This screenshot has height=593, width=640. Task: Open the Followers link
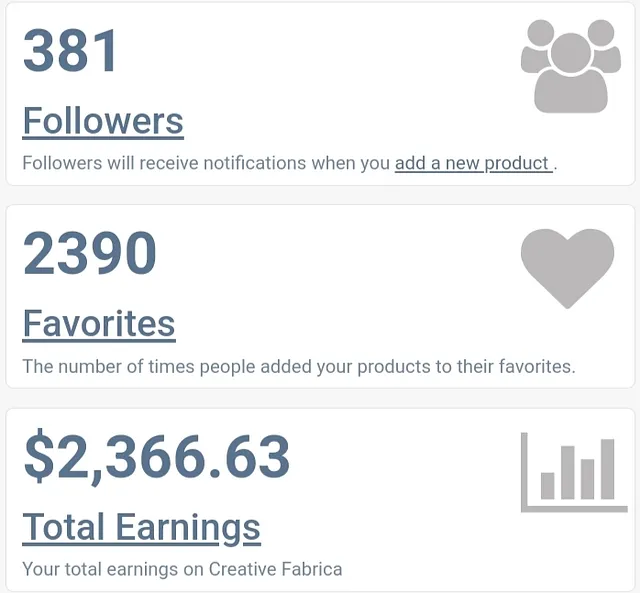[x=103, y=121]
